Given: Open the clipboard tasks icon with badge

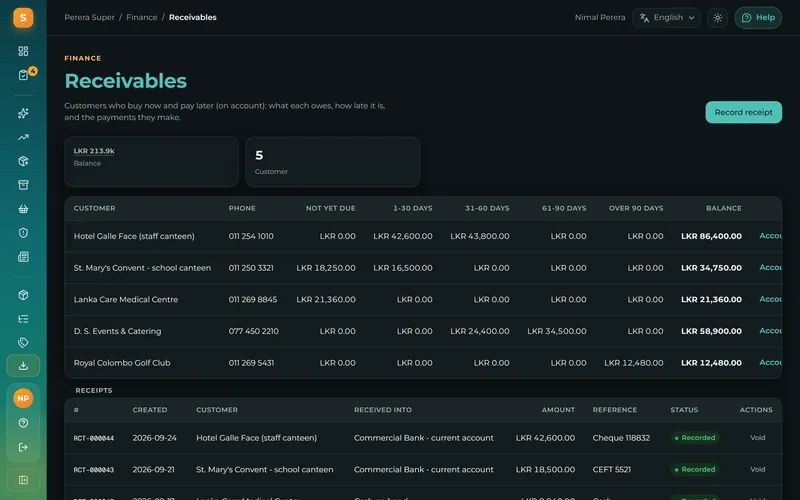Looking at the screenshot, I should click(x=23, y=75).
